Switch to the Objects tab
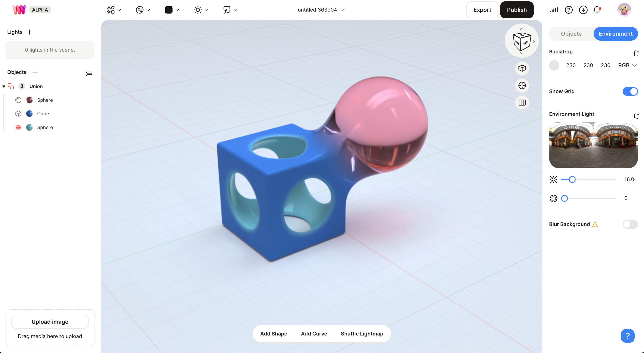Image resolution: width=644 pixels, height=353 pixels. tap(571, 34)
